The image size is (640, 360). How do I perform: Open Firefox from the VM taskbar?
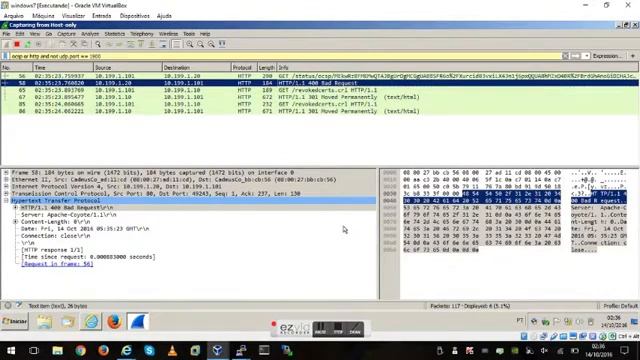[x=115, y=322]
